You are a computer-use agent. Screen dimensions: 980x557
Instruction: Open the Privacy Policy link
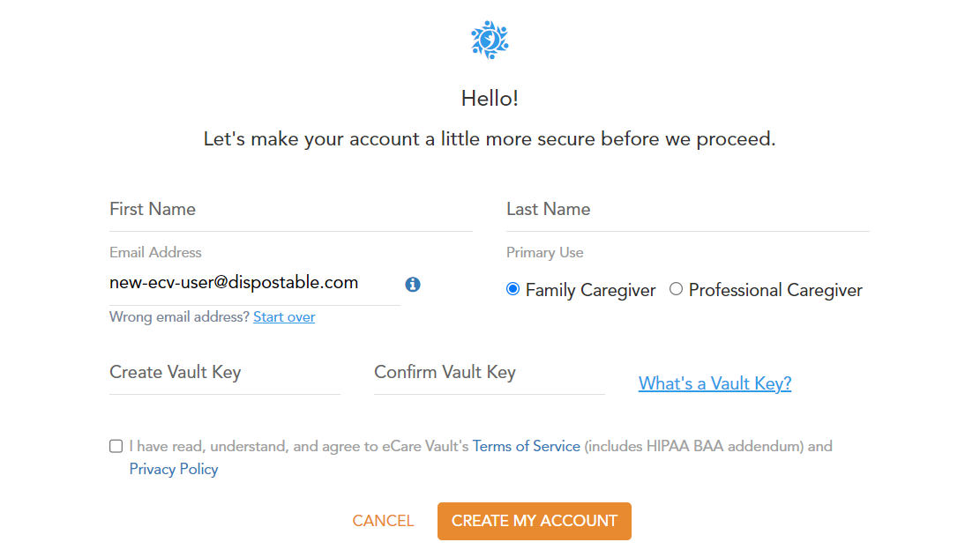coord(174,469)
